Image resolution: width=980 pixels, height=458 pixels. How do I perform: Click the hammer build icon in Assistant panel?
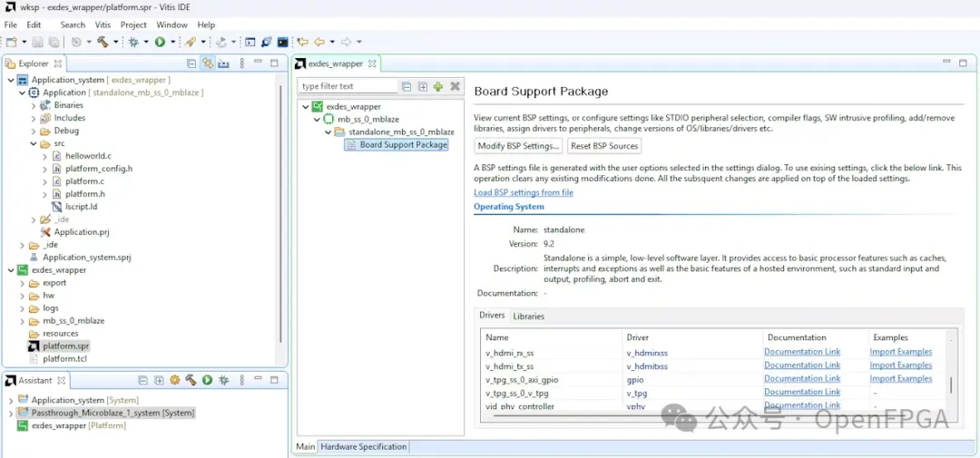click(191, 380)
